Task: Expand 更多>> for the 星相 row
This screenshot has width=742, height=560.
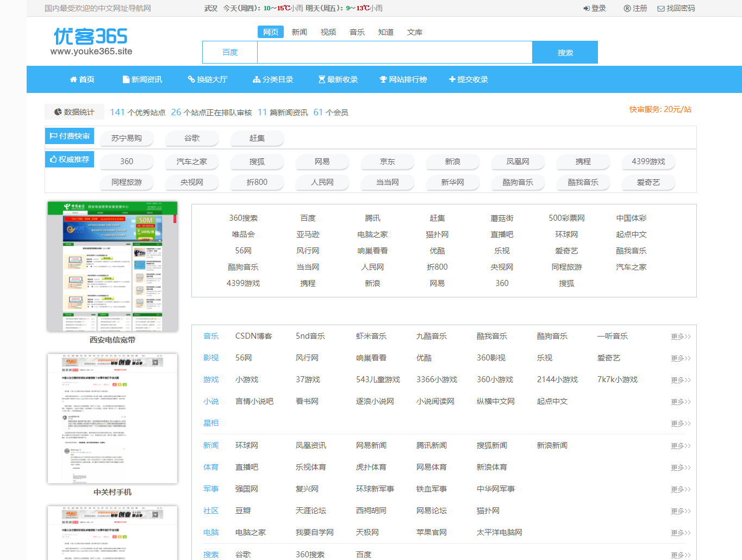Action: tap(681, 424)
